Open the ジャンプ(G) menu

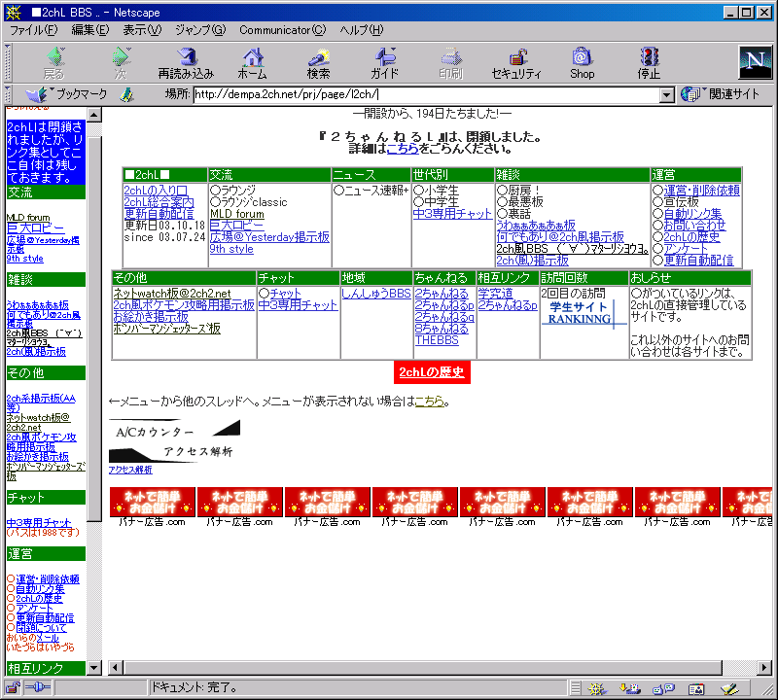200,30
